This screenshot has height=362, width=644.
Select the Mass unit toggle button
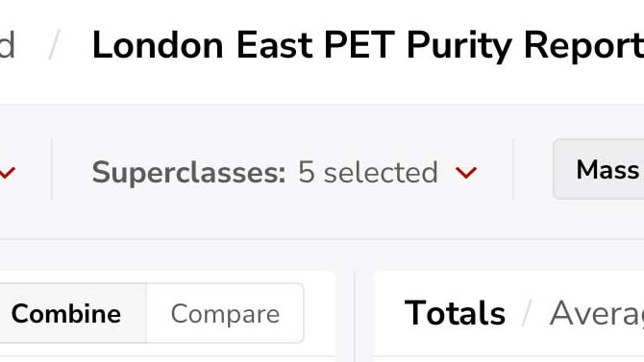(x=599, y=170)
